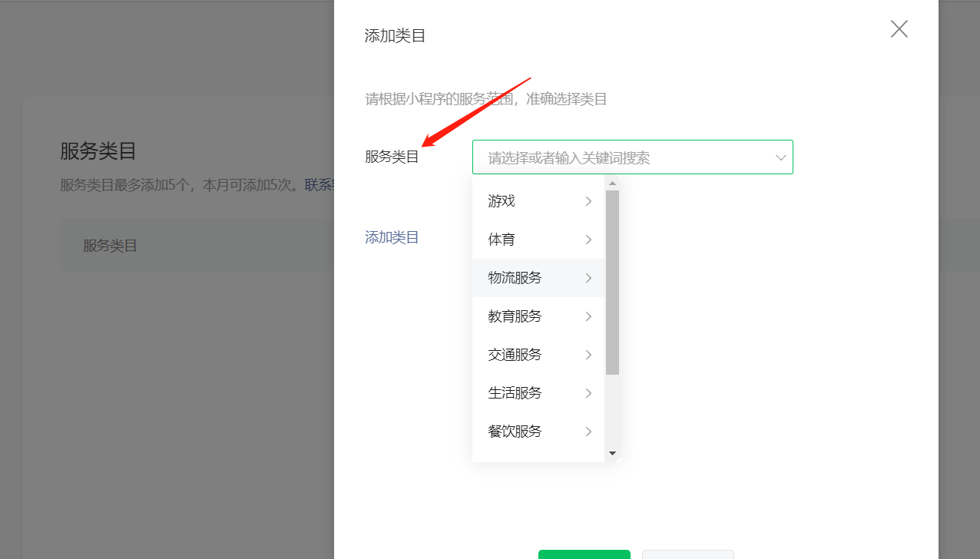Expand the 物流服务 submenu chevron
This screenshot has height=559, width=980.
pyautogui.click(x=588, y=278)
